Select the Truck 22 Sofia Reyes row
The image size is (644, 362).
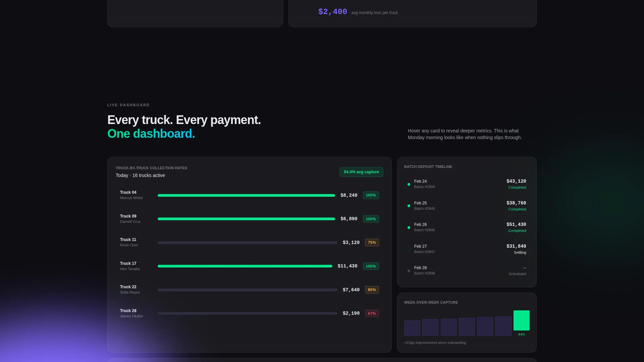tap(249, 290)
